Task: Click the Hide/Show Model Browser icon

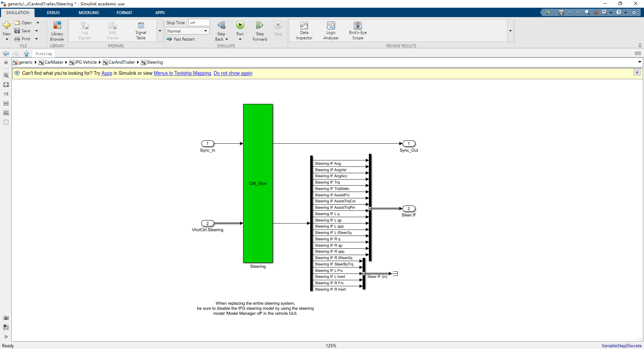Action: pos(6,62)
